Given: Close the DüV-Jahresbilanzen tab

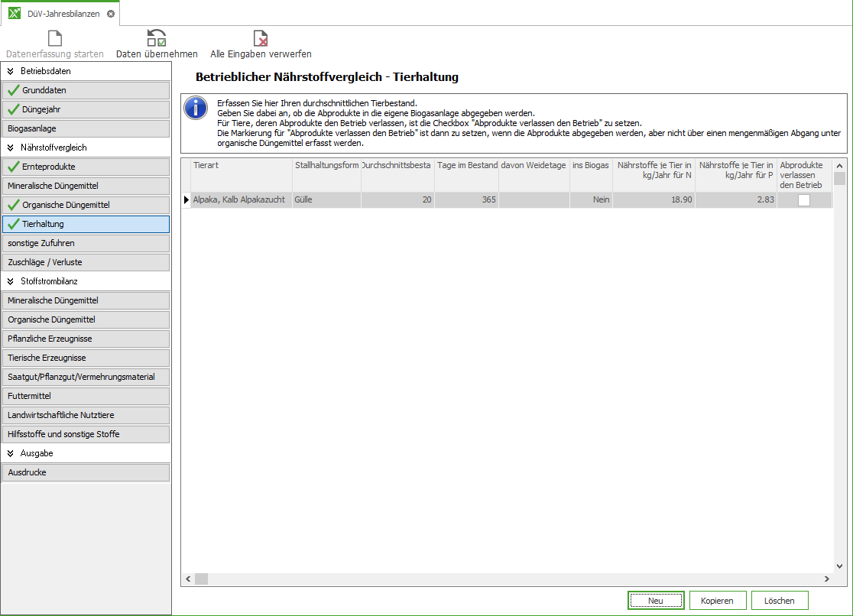Looking at the screenshot, I should [x=111, y=14].
